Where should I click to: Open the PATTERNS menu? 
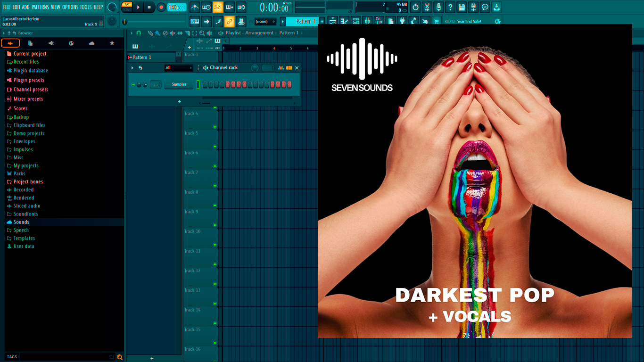click(x=40, y=7)
